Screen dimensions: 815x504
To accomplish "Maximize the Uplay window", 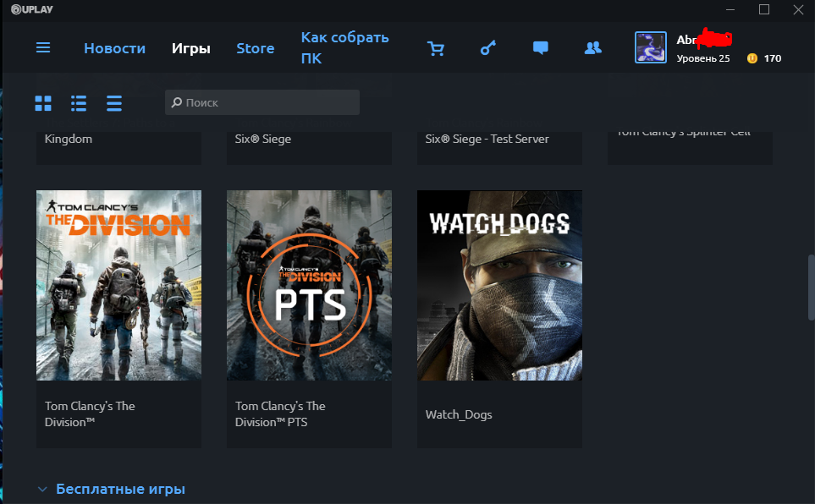I will 764,9.
